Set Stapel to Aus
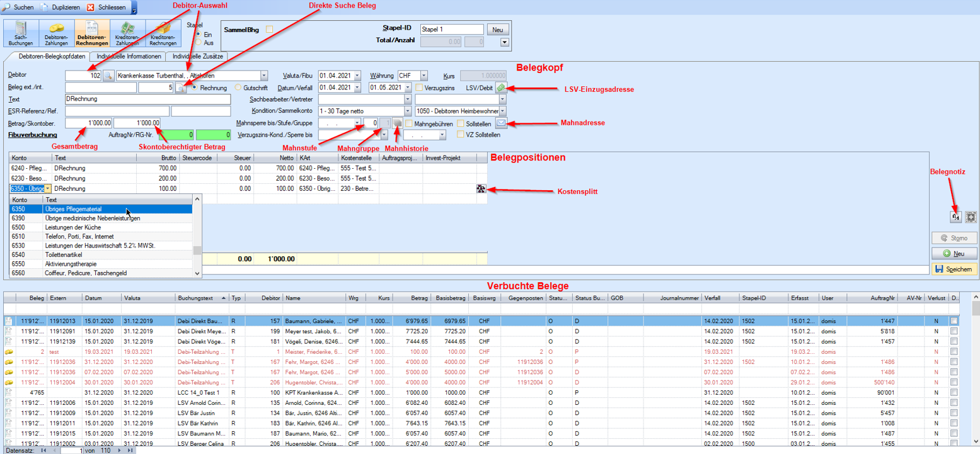The image size is (980, 454). pos(199,43)
